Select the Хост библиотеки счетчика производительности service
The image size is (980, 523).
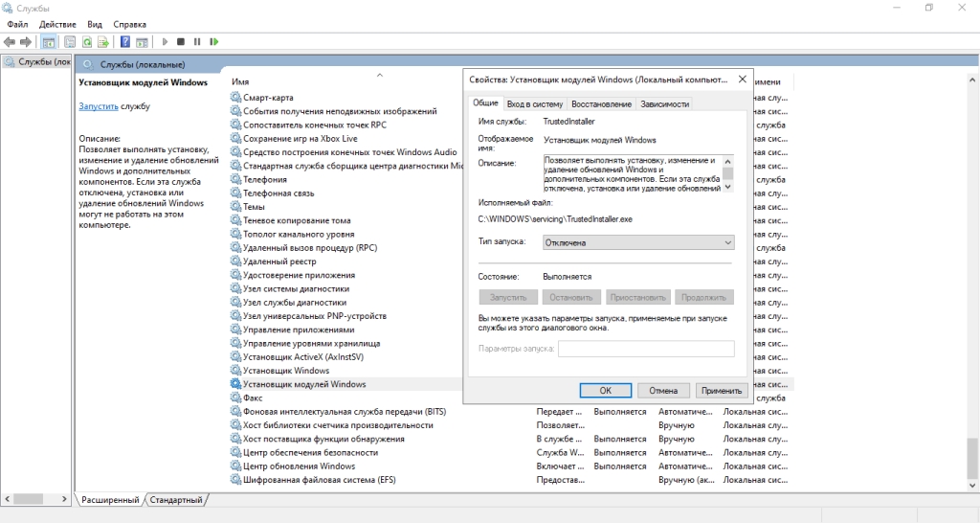click(338, 425)
